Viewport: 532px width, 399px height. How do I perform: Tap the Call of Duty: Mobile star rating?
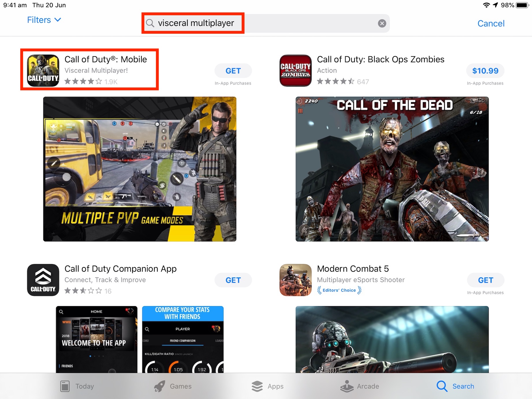click(x=83, y=82)
